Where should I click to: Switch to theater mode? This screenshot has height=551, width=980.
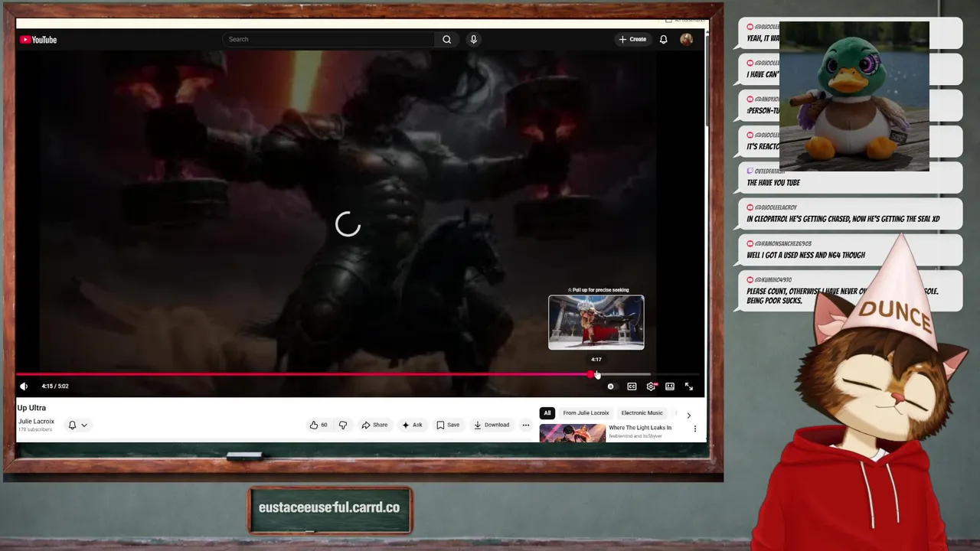pos(670,386)
